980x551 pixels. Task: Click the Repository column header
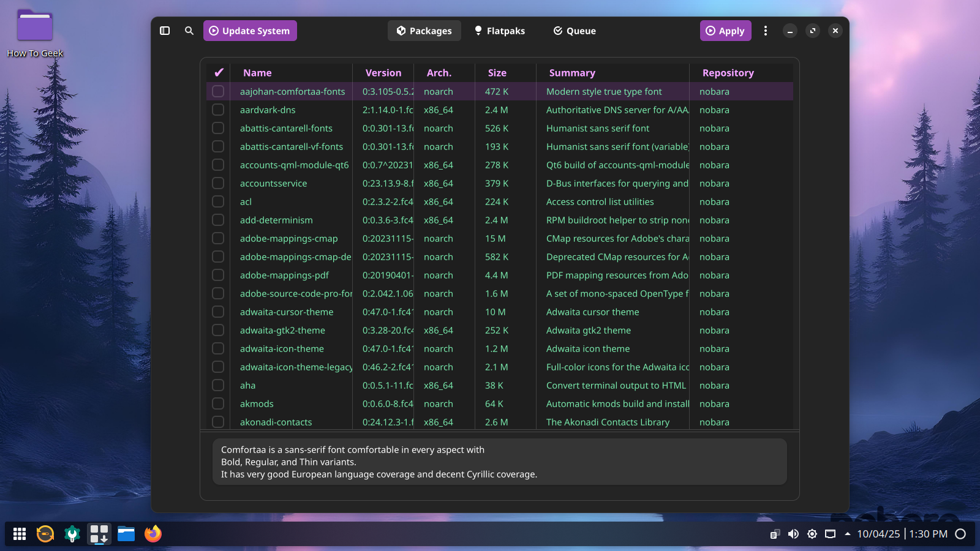(x=728, y=73)
